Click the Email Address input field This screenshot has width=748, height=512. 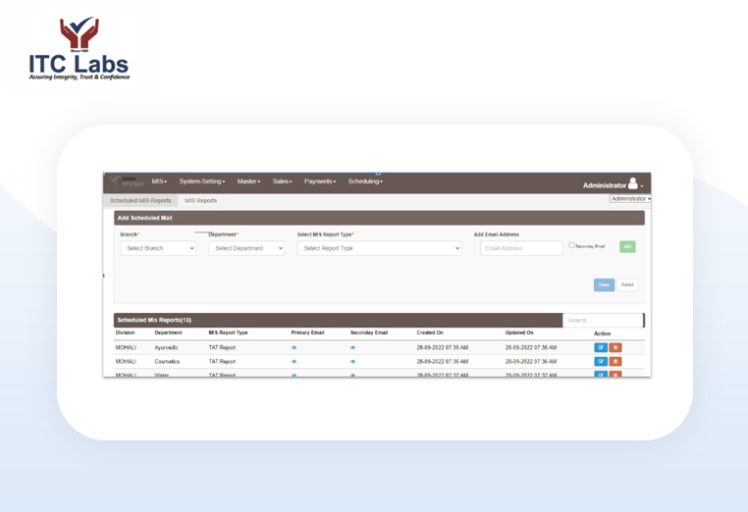click(521, 248)
